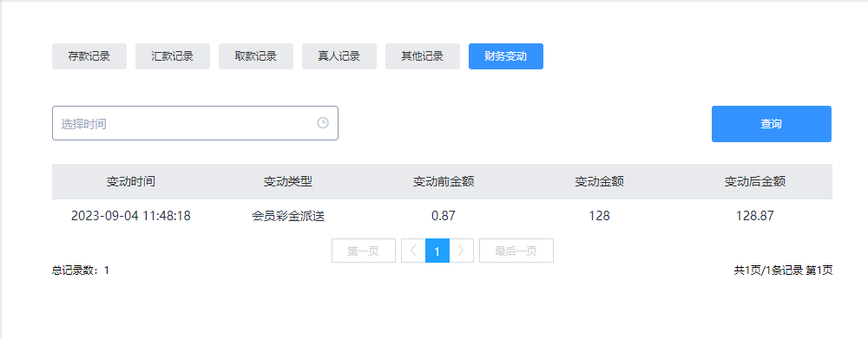Select the 真人记录 tab
This screenshot has width=868, height=339.
pyautogui.click(x=339, y=56)
